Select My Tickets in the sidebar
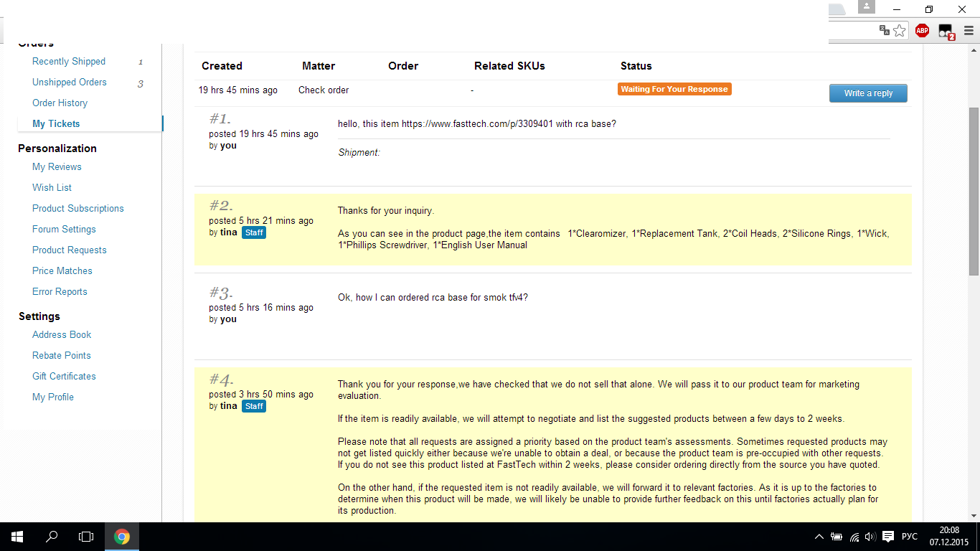980x551 pixels. pos(56,124)
